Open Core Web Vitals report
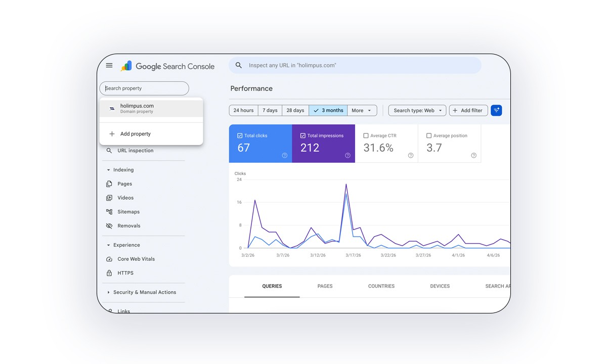 [x=136, y=259]
